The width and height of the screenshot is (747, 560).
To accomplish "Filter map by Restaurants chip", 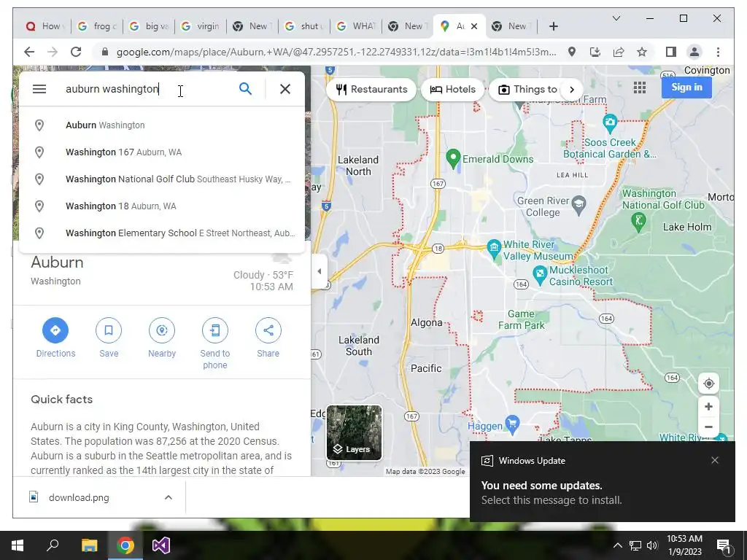I will click(x=371, y=90).
